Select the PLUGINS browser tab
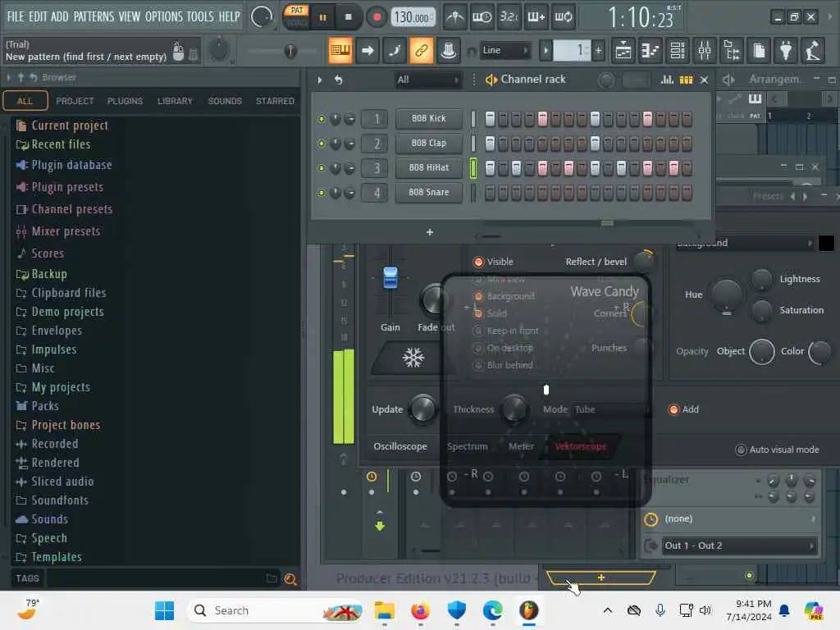 click(x=125, y=101)
